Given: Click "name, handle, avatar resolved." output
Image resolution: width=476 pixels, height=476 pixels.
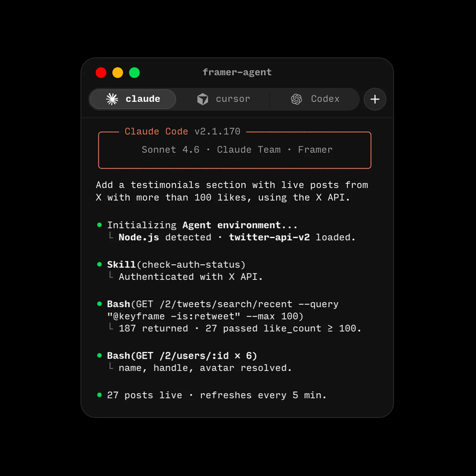Looking at the screenshot, I should pos(205,368).
